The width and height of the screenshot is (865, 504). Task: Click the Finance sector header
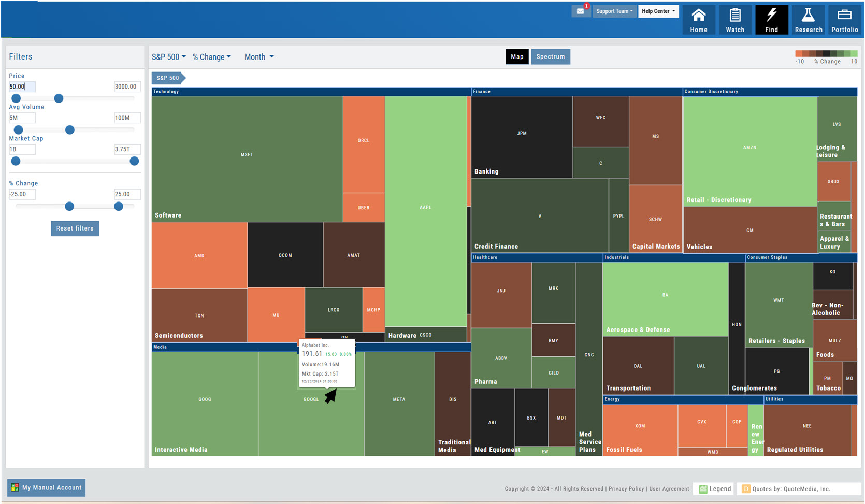tap(577, 92)
